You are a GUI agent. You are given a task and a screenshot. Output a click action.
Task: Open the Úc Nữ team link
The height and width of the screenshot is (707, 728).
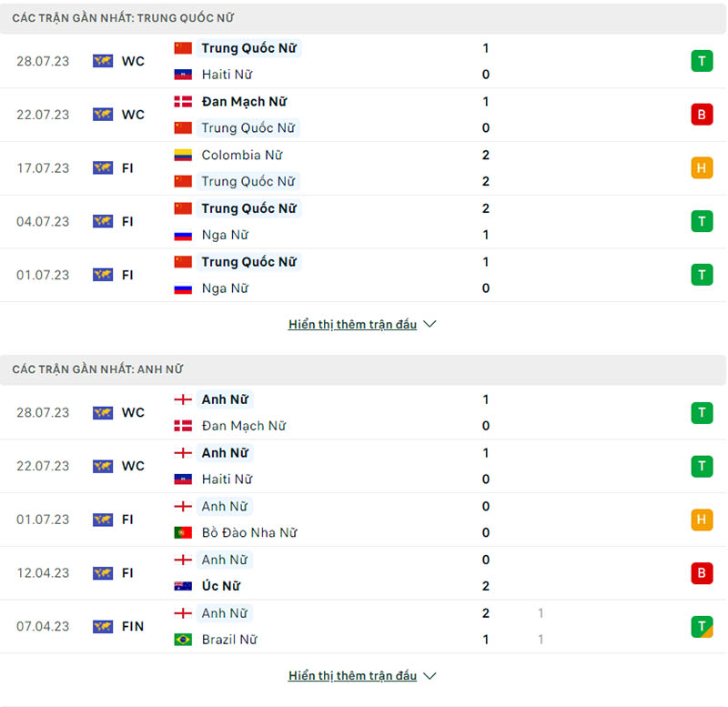pos(221,587)
